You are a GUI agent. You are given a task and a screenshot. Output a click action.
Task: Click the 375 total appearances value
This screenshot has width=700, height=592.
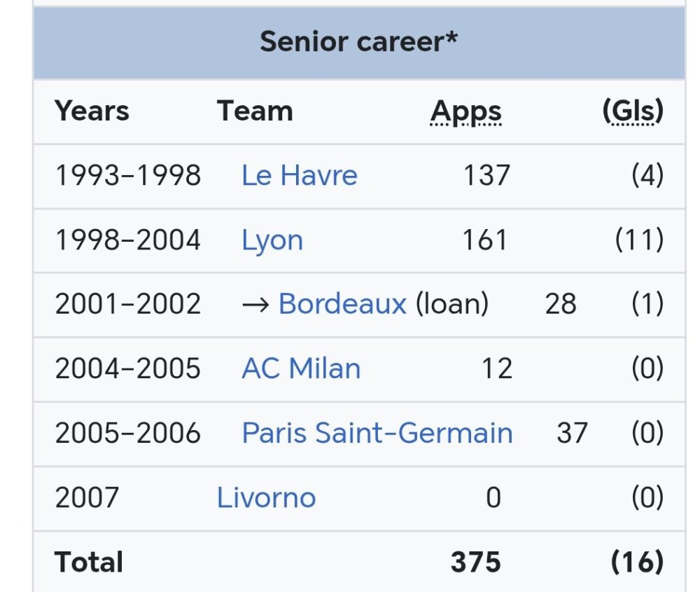[x=475, y=562]
